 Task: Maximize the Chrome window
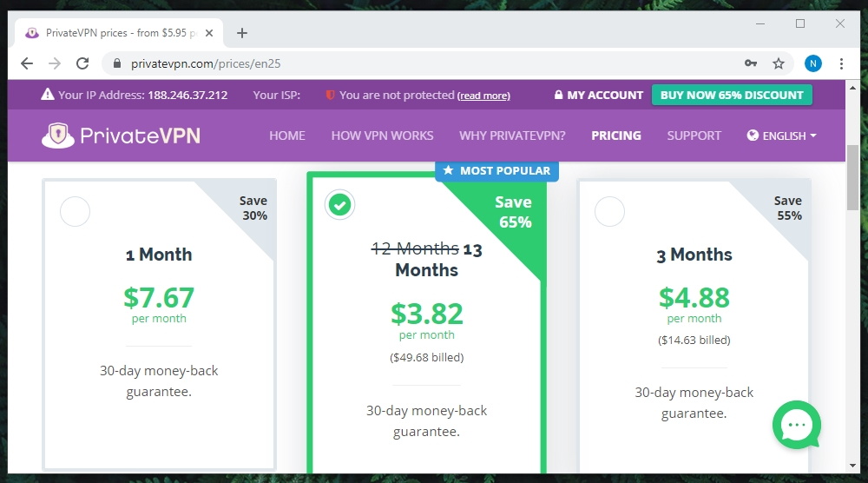tap(800, 23)
